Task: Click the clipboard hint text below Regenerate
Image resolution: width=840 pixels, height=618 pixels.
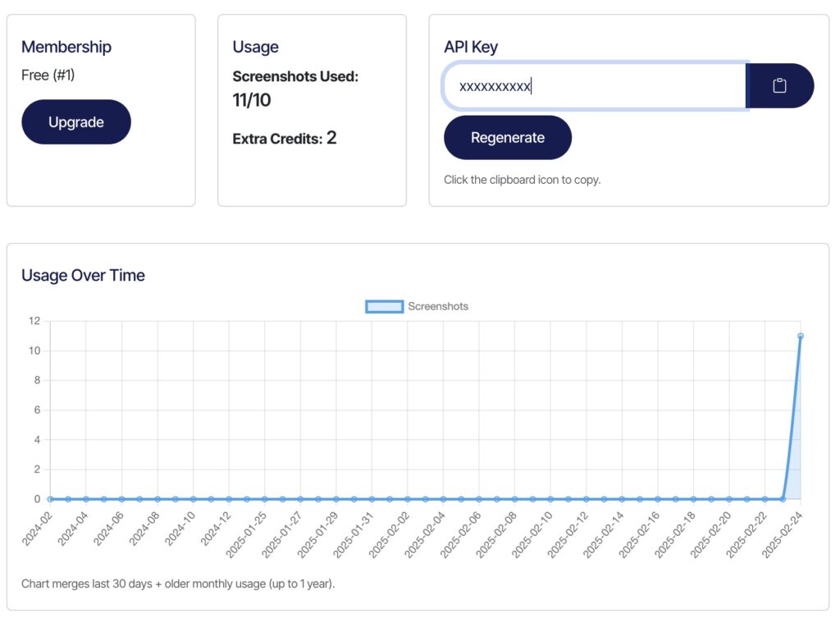Action: pyautogui.click(x=522, y=179)
